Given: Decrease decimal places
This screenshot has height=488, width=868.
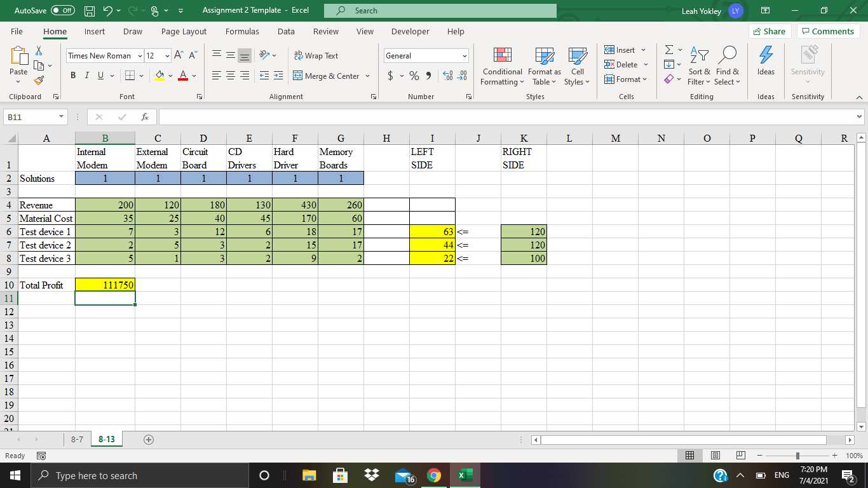Looking at the screenshot, I should click(462, 76).
